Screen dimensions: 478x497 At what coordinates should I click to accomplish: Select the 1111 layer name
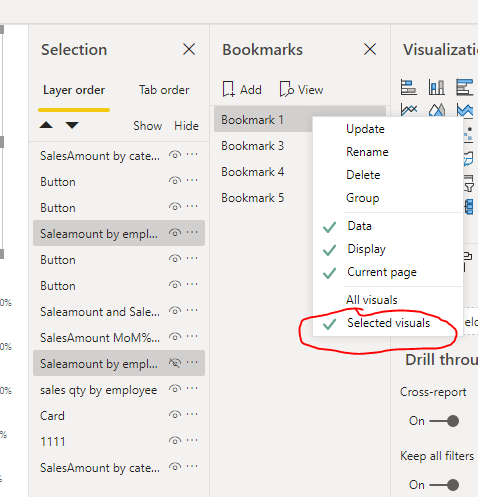(x=53, y=442)
